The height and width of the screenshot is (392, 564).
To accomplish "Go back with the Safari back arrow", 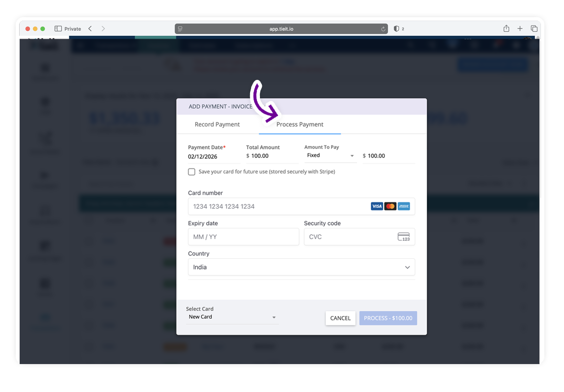I will point(90,29).
